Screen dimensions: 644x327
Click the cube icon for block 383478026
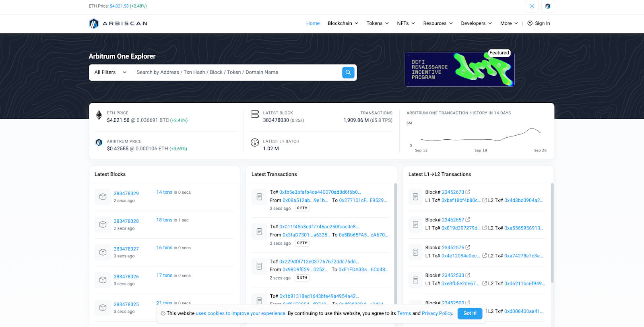point(103,280)
